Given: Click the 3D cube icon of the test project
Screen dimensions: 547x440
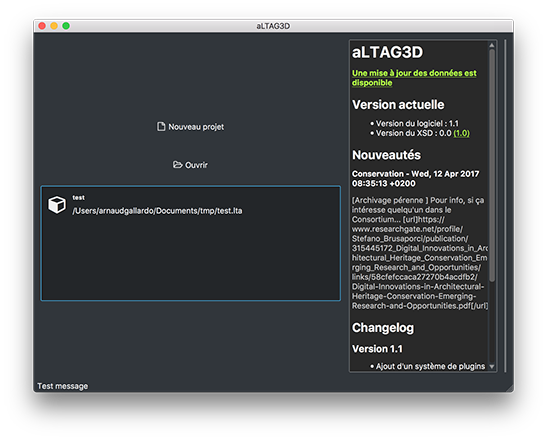Looking at the screenshot, I should 57,204.
